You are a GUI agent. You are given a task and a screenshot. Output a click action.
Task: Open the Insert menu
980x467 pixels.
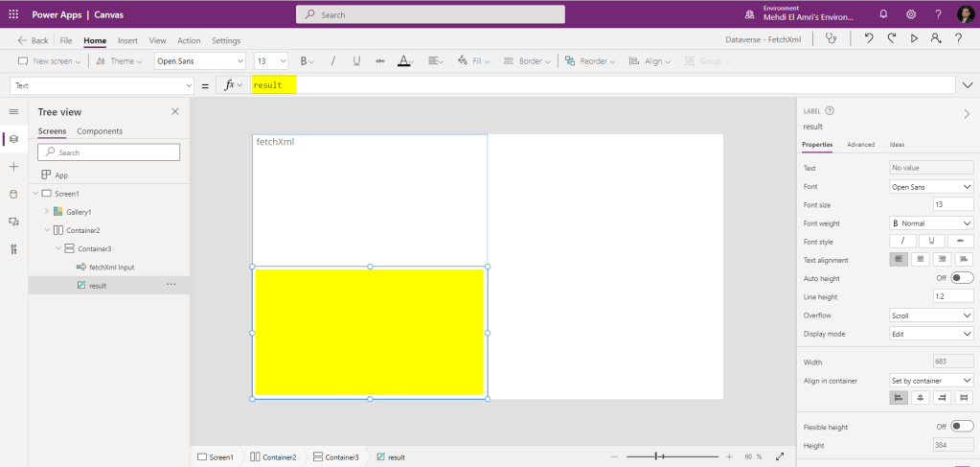(x=127, y=41)
